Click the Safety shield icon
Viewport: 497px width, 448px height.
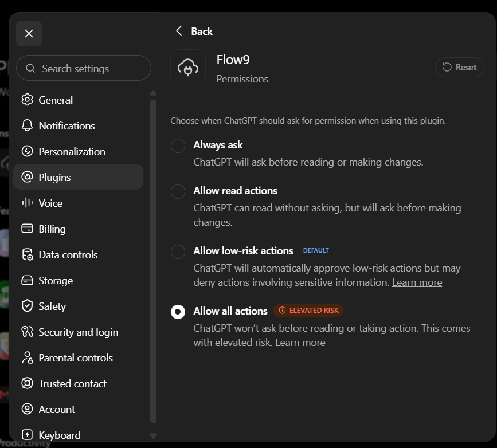pyautogui.click(x=28, y=306)
